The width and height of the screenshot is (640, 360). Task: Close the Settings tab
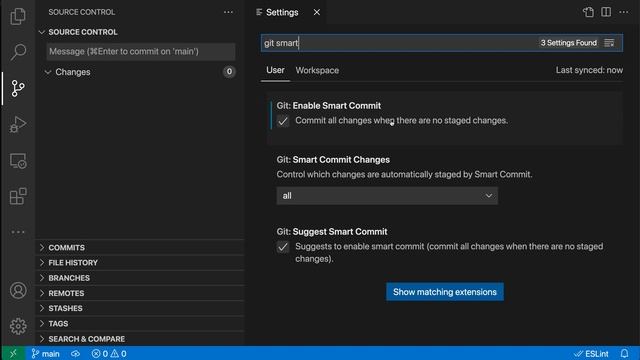tap(317, 12)
